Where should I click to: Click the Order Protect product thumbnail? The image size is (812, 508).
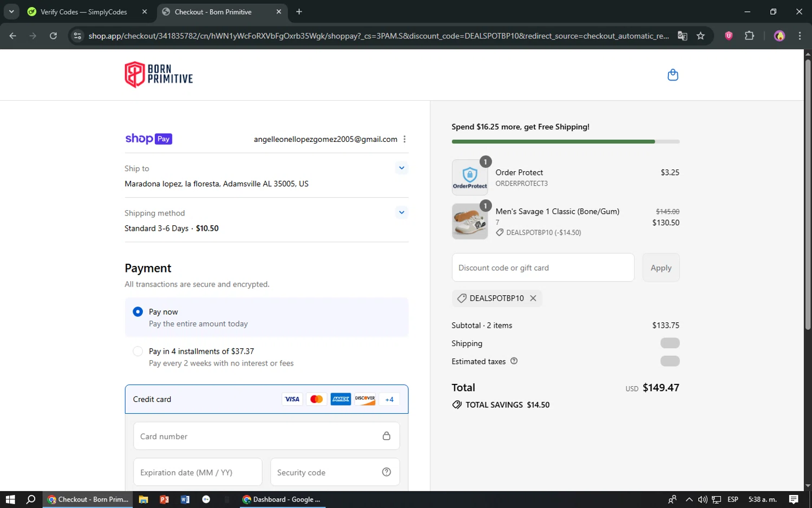[x=470, y=177]
